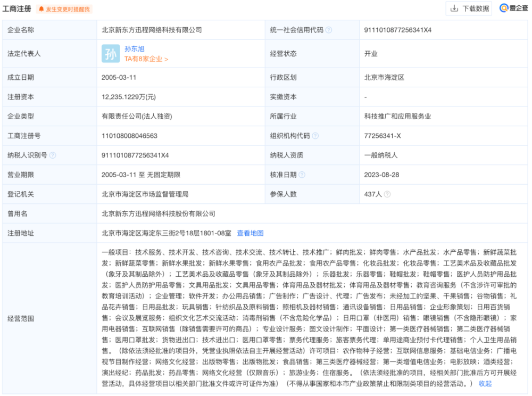Click the 工商注册 section heading

(16, 9)
